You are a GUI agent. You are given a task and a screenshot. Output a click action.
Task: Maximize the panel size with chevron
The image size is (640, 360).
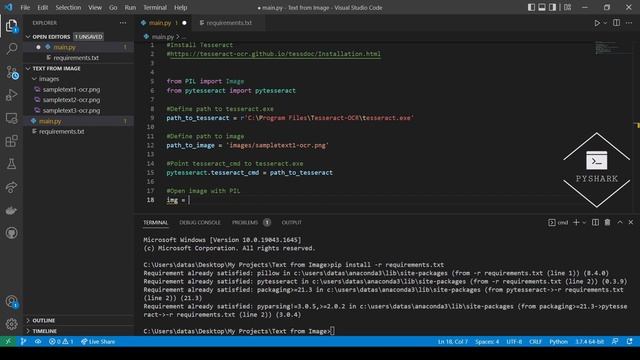(620, 222)
